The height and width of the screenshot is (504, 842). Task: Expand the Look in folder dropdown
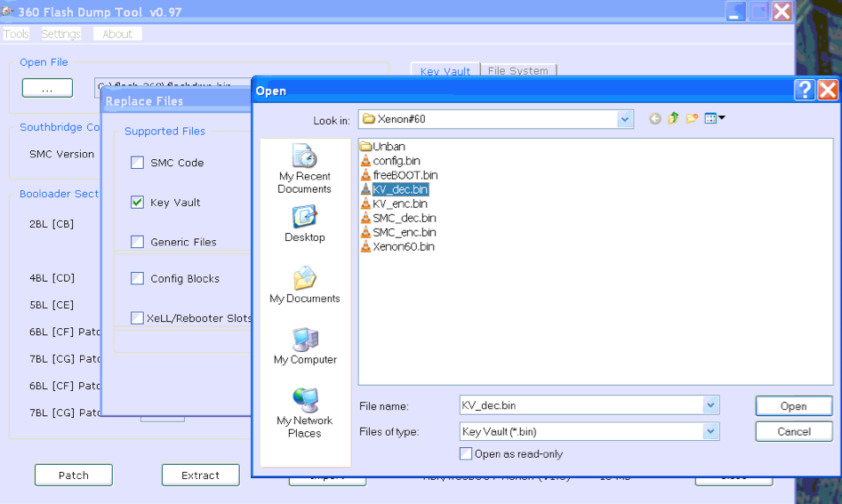point(625,119)
